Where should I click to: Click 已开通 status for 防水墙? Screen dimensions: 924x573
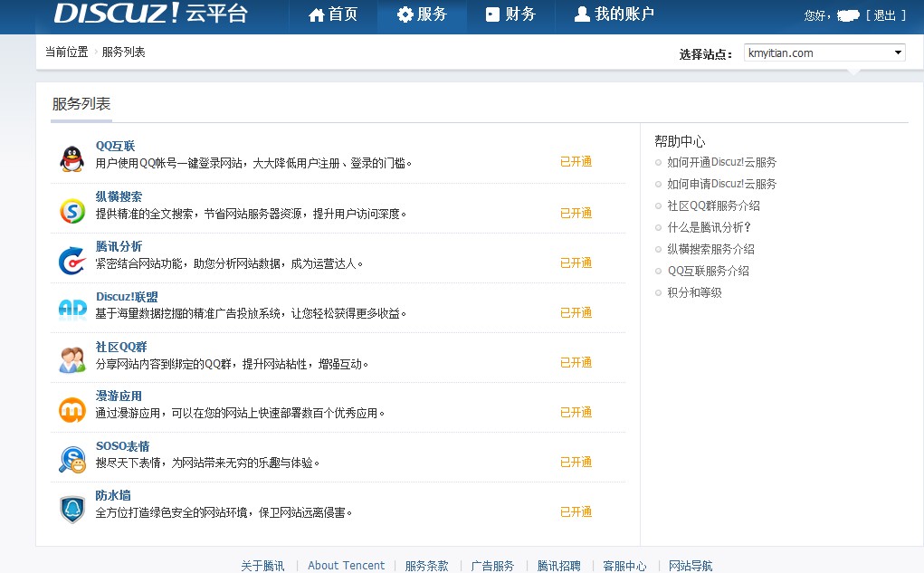[576, 511]
